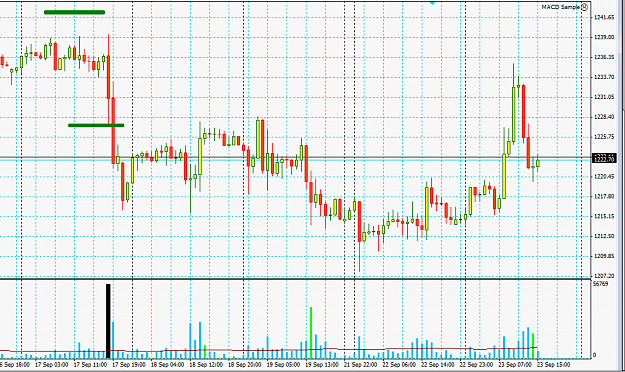Screen dimensions: 625x372
Task: Click time label 18 Sep 20:00
Action: [x=244, y=364]
